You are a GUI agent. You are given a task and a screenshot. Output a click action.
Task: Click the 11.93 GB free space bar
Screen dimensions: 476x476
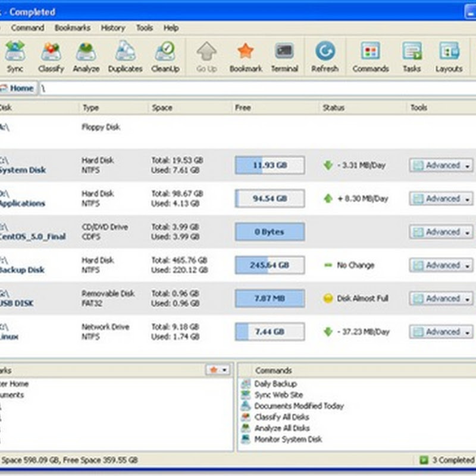point(270,165)
